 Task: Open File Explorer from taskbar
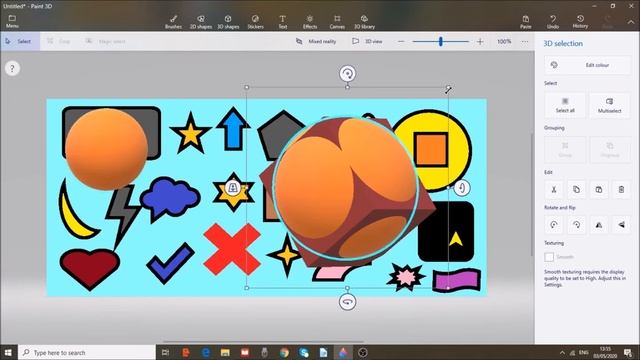click(225, 352)
